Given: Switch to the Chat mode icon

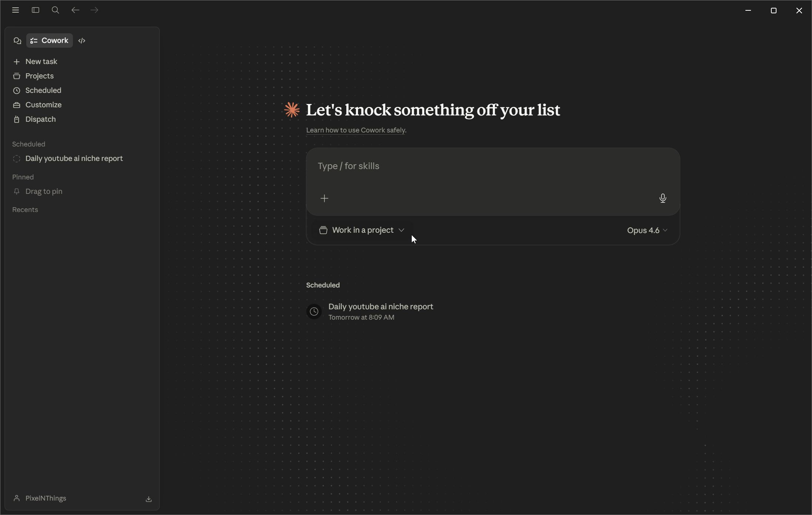Looking at the screenshot, I should click(x=17, y=41).
